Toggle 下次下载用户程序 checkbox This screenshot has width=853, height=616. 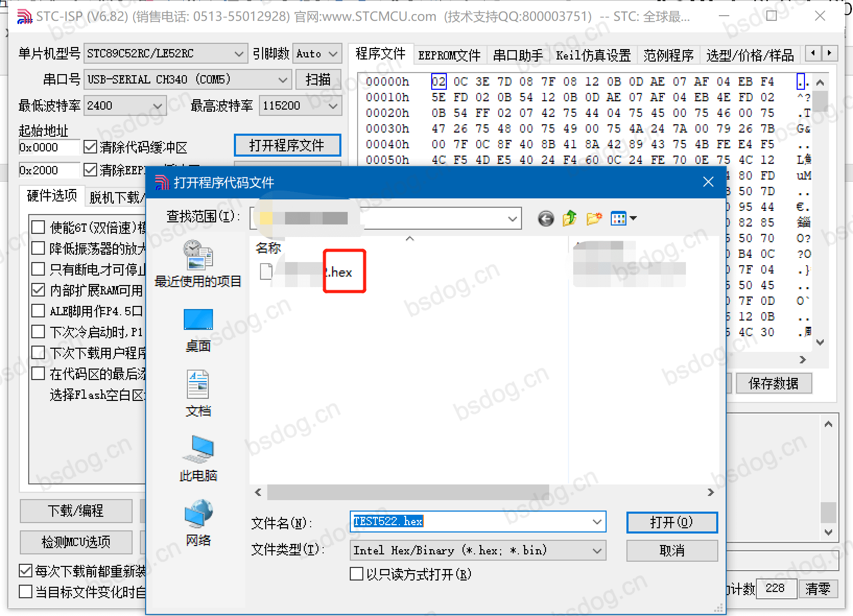[38, 352]
